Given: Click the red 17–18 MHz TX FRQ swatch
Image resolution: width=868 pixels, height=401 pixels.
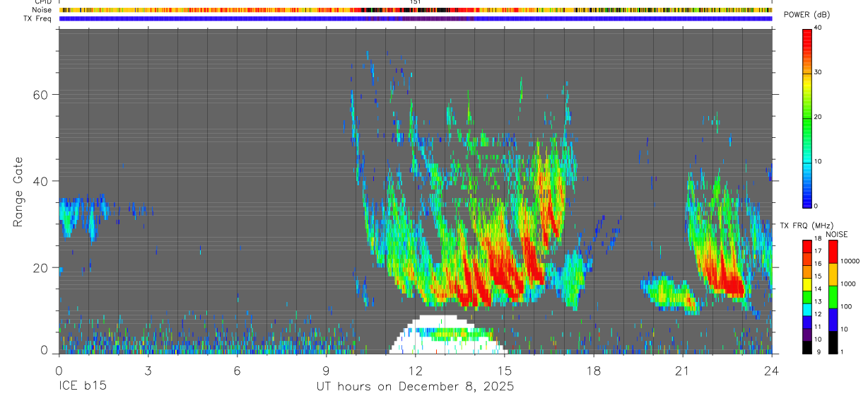Looking at the screenshot, I should [x=807, y=246].
